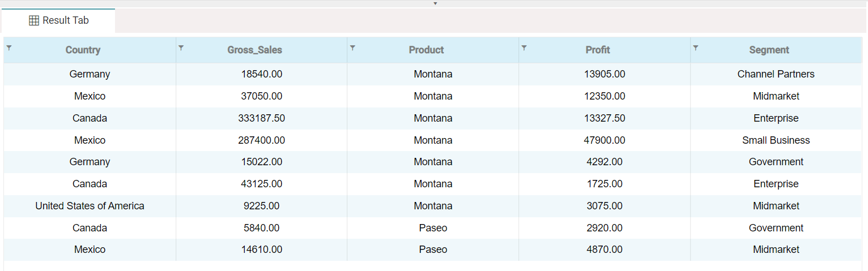The width and height of the screenshot is (868, 271).
Task: Open the Gross_Sales column filter icon
Action: point(181,48)
